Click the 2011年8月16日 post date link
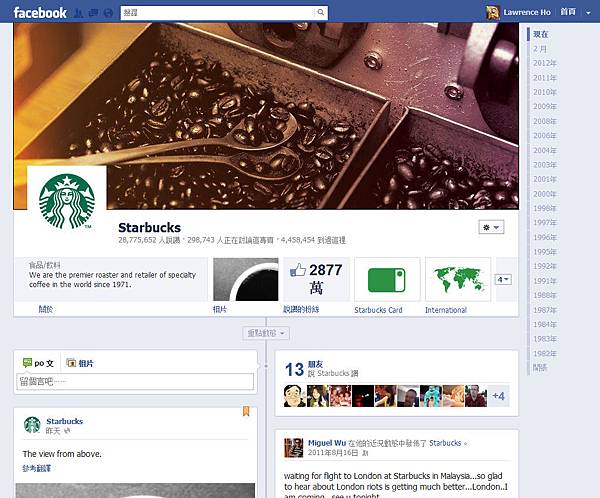This screenshot has height=498, width=600. [x=333, y=453]
